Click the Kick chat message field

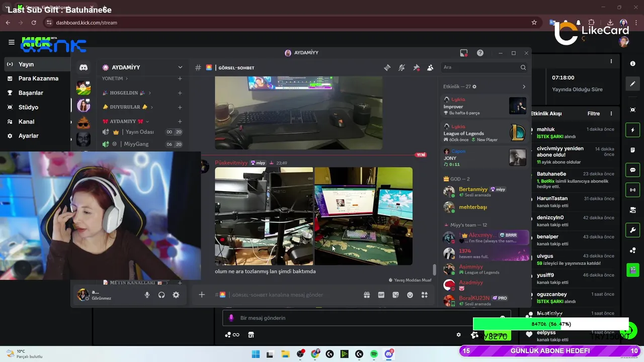(366, 318)
